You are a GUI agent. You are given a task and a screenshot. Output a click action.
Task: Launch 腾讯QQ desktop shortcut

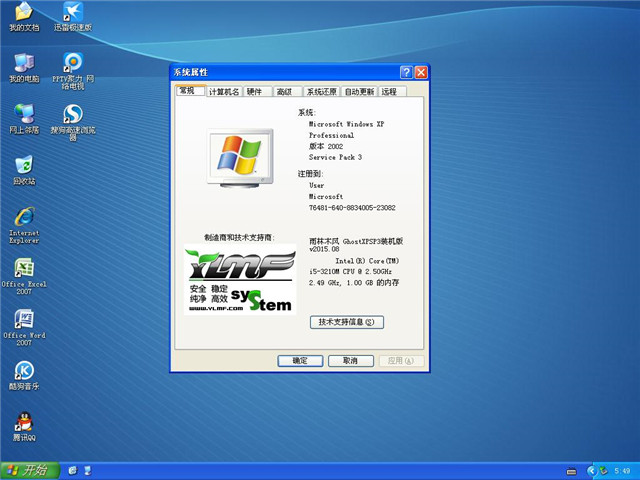24,427
